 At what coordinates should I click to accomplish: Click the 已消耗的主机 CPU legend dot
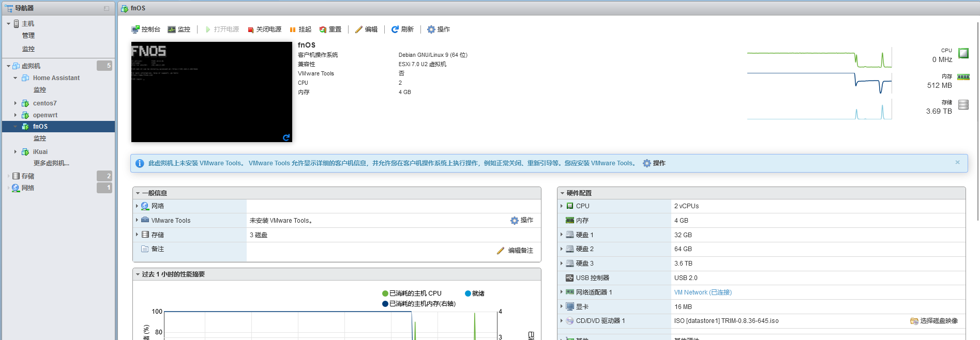(x=385, y=293)
